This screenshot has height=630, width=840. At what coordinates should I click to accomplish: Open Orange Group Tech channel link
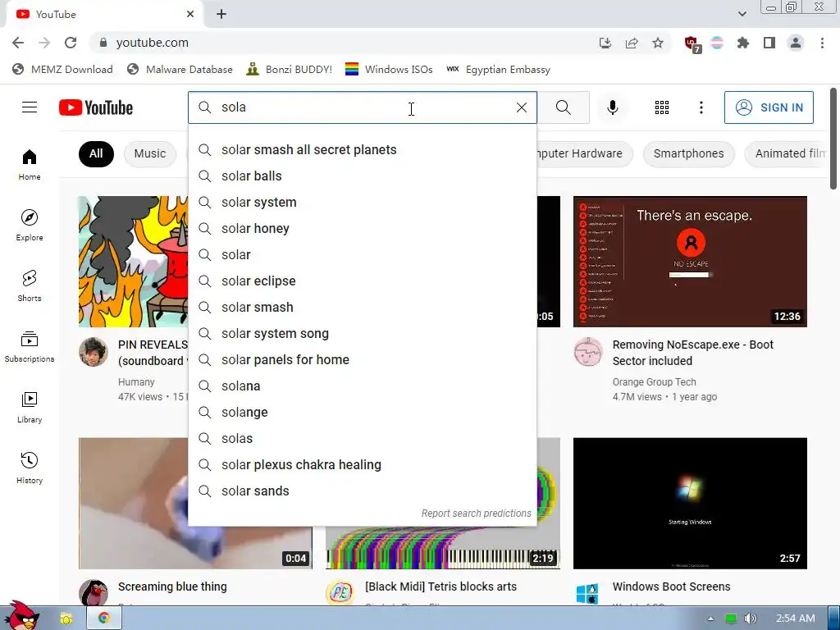click(654, 382)
